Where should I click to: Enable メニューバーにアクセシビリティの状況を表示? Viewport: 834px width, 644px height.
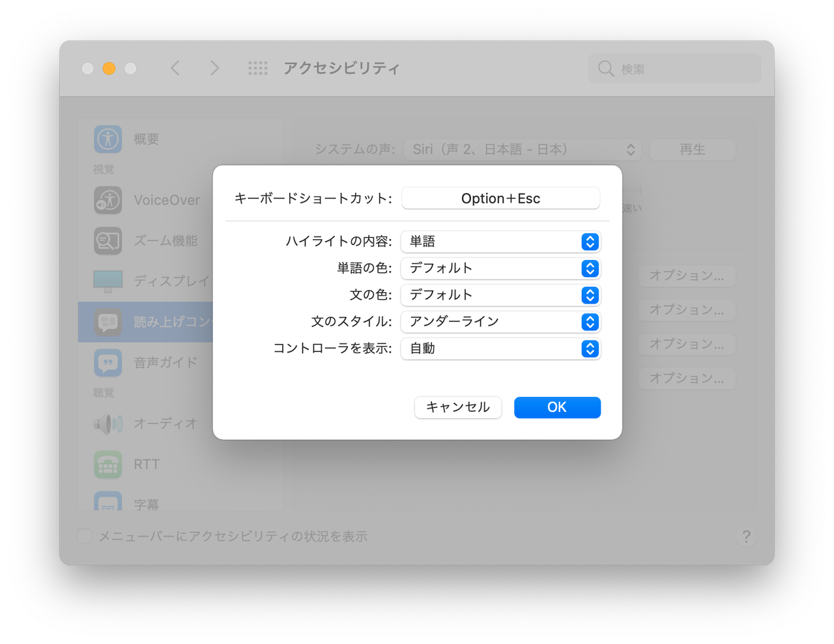[84, 536]
